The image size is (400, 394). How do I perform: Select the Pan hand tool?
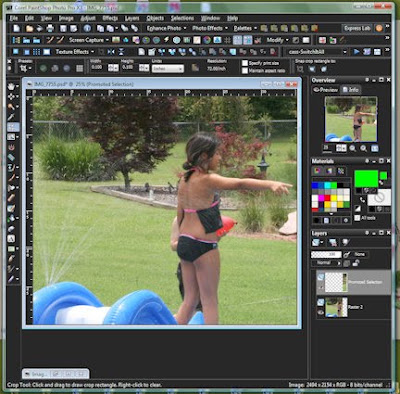click(x=11, y=86)
